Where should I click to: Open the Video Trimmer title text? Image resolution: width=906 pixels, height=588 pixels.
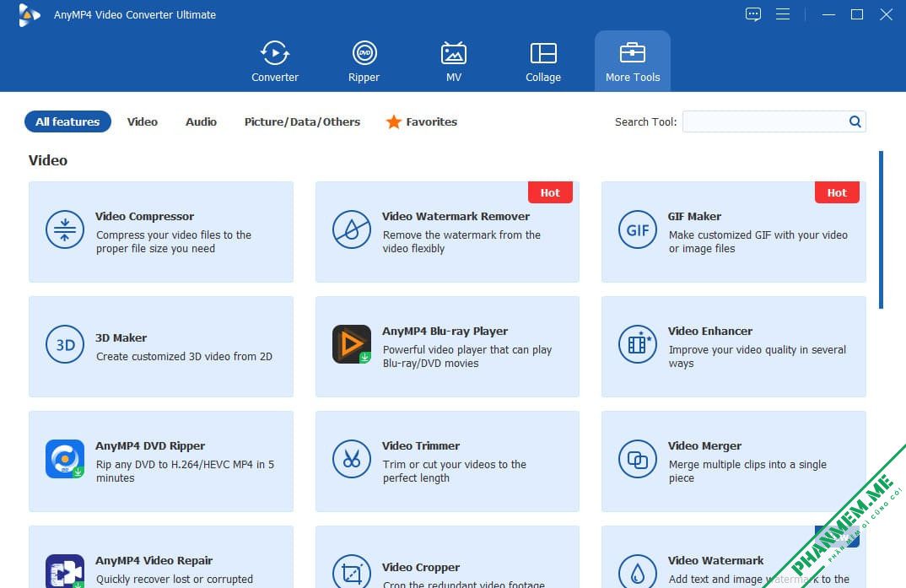(421, 446)
